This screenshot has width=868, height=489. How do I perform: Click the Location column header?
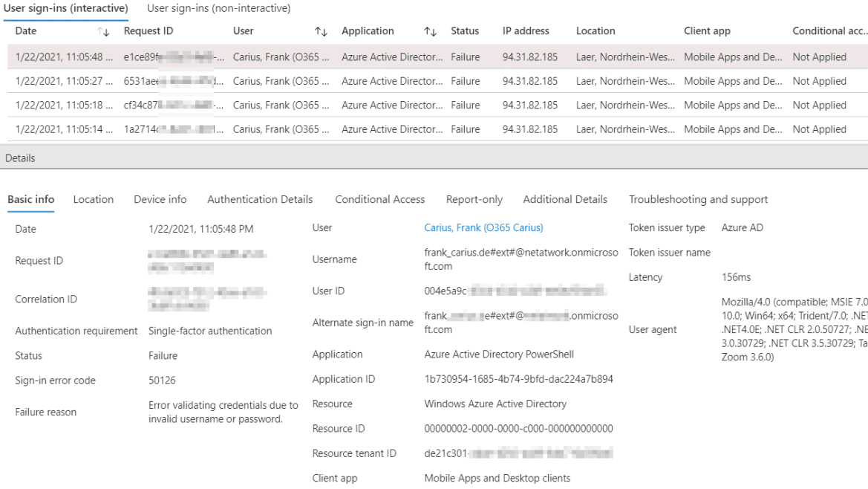click(595, 31)
